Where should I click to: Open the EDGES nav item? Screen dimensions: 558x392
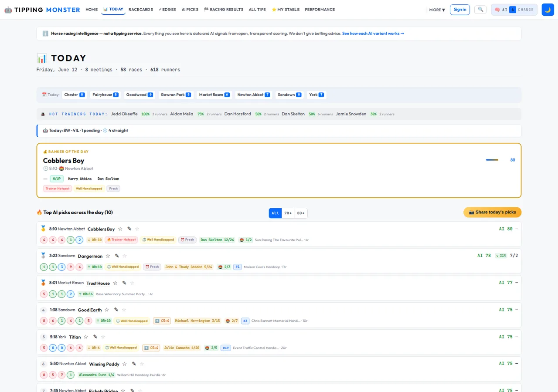tap(167, 10)
